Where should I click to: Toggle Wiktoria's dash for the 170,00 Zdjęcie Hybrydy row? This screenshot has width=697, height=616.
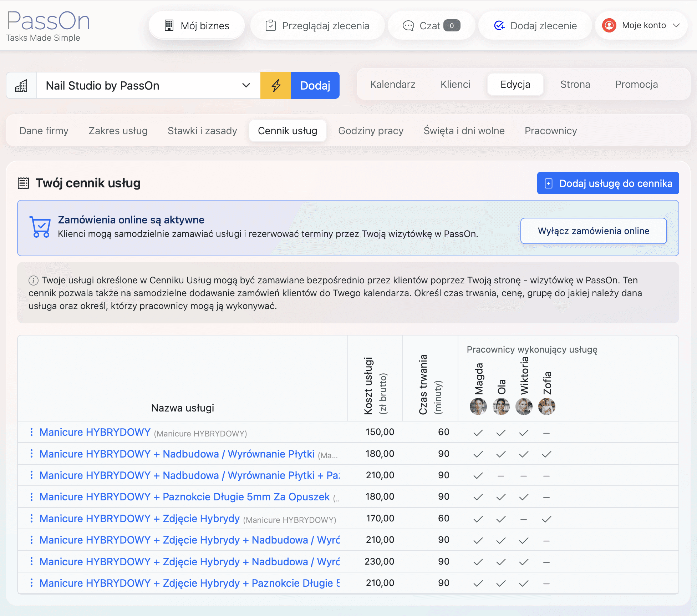click(x=524, y=519)
